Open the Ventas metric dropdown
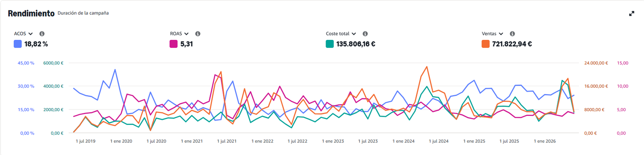This screenshot has width=644, height=155. coord(492,34)
